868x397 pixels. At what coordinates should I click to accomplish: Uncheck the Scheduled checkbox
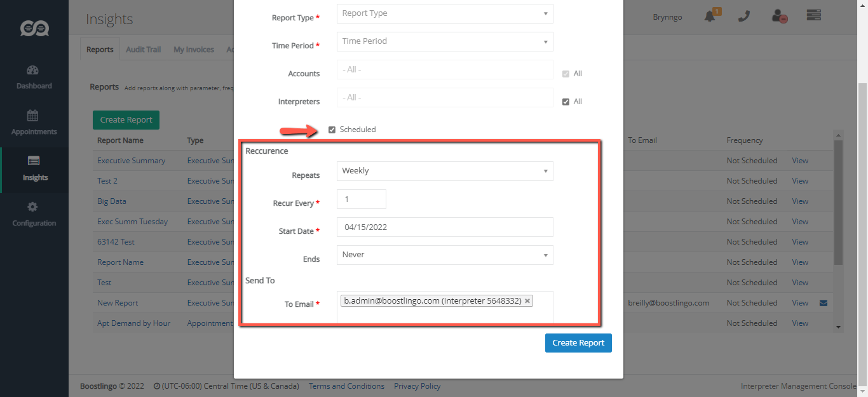point(332,130)
